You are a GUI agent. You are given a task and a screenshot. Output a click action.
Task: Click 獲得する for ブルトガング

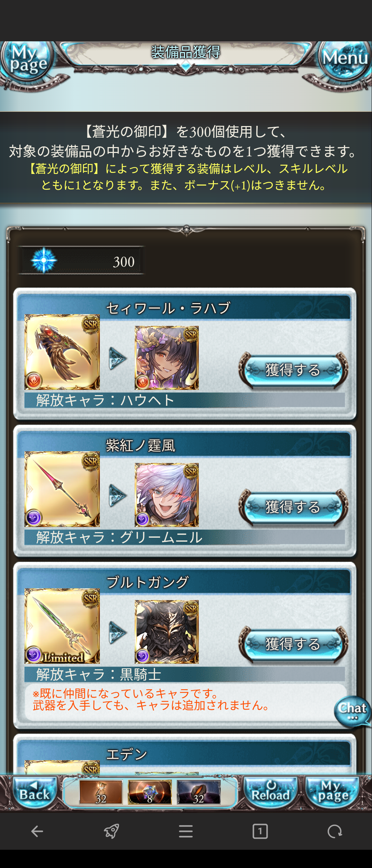[293, 644]
